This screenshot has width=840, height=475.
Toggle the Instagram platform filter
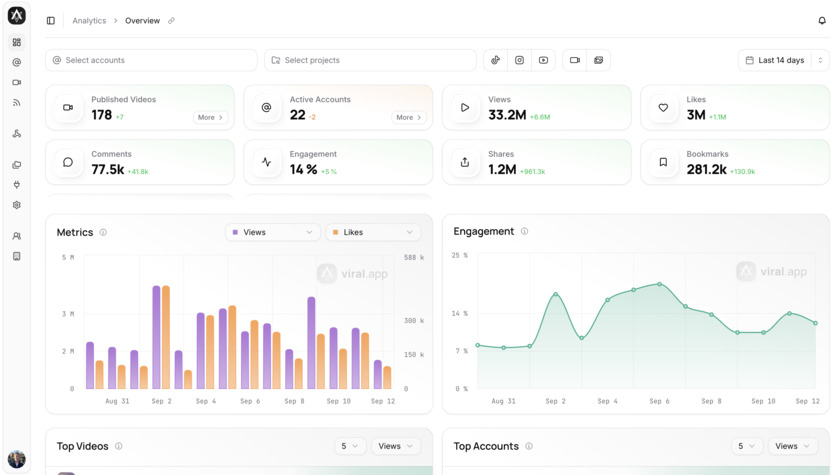(x=520, y=60)
